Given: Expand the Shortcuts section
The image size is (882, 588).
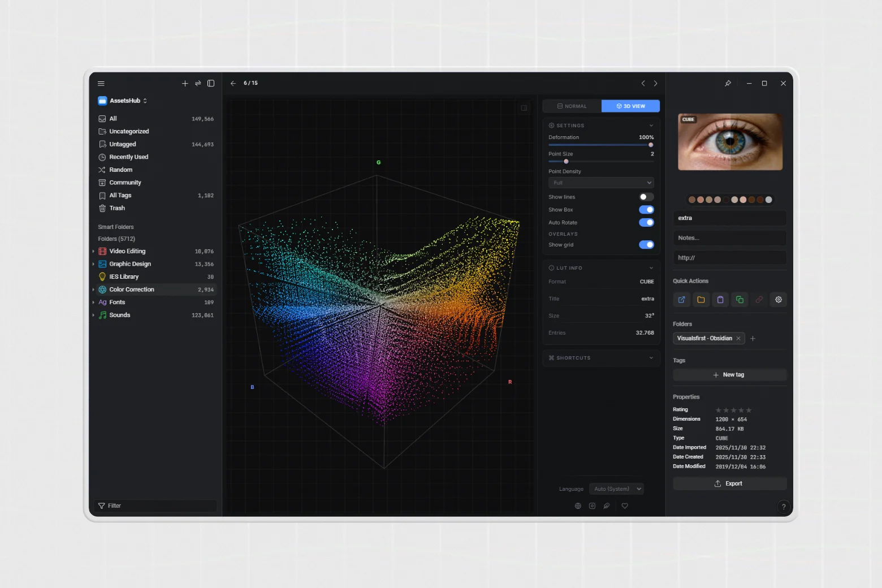Looking at the screenshot, I should coord(601,358).
